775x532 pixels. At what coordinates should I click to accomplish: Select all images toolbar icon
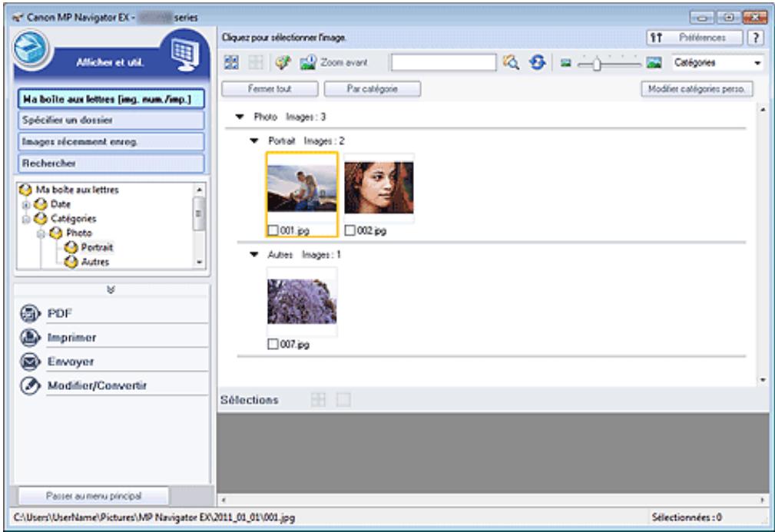pos(231,62)
